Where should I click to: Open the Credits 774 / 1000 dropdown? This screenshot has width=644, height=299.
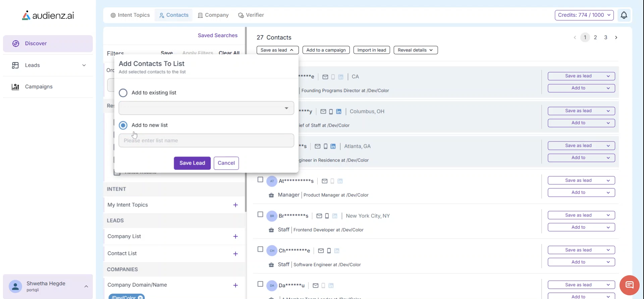tap(584, 15)
